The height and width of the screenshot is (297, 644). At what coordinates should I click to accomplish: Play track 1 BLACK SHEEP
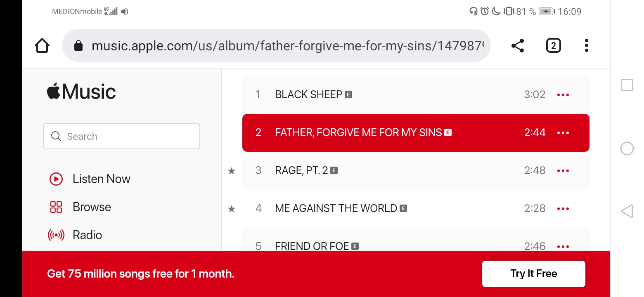(x=308, y=94)
